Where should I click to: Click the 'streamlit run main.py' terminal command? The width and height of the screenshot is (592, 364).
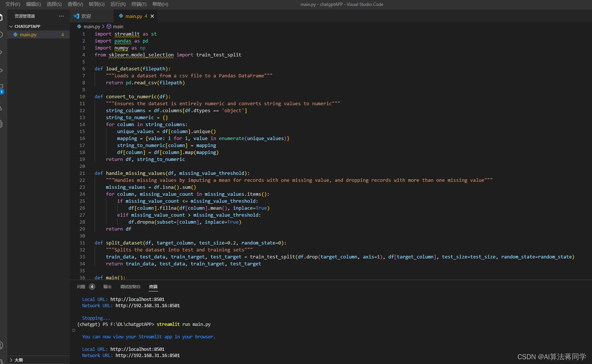click(183, 324)
